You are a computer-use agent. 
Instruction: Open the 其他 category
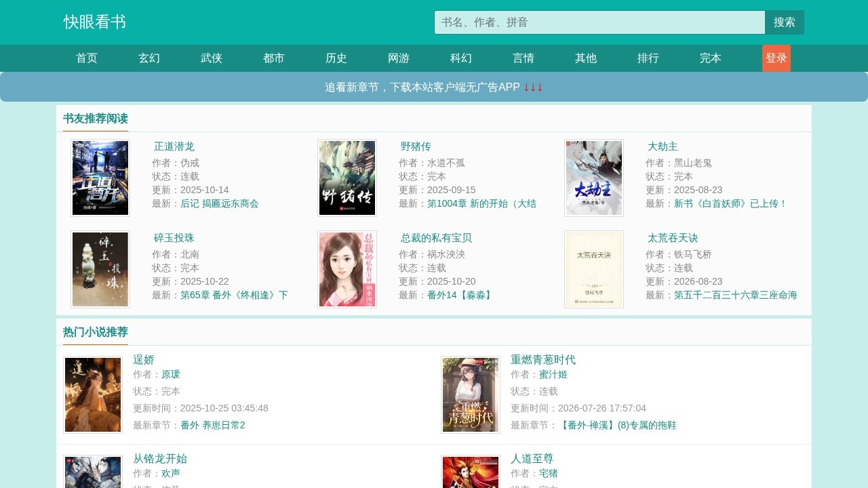586,58
